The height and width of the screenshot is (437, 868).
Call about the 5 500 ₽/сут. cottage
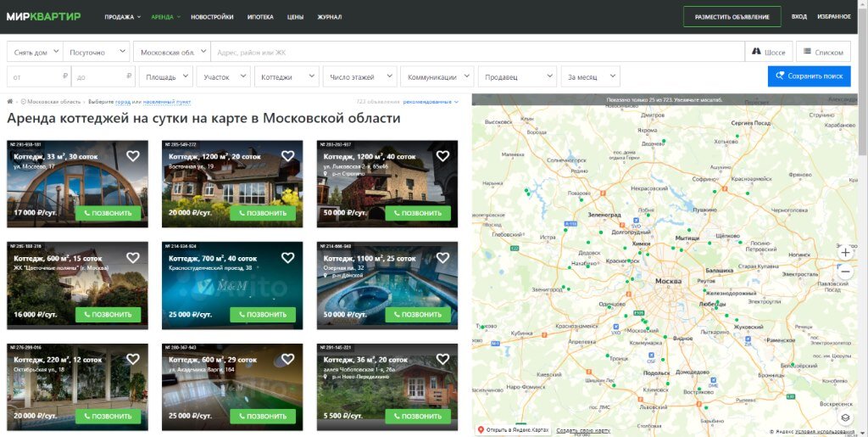[418, 416]
